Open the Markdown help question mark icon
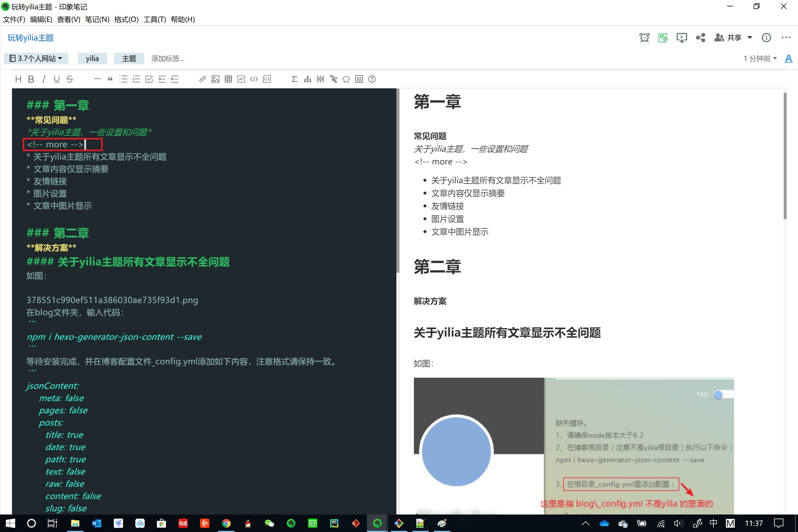 tap(372, 79)
